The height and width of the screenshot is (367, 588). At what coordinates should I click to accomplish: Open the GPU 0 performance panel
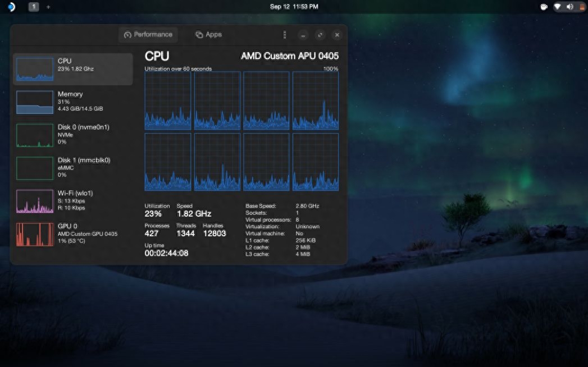tap(73, 233)
